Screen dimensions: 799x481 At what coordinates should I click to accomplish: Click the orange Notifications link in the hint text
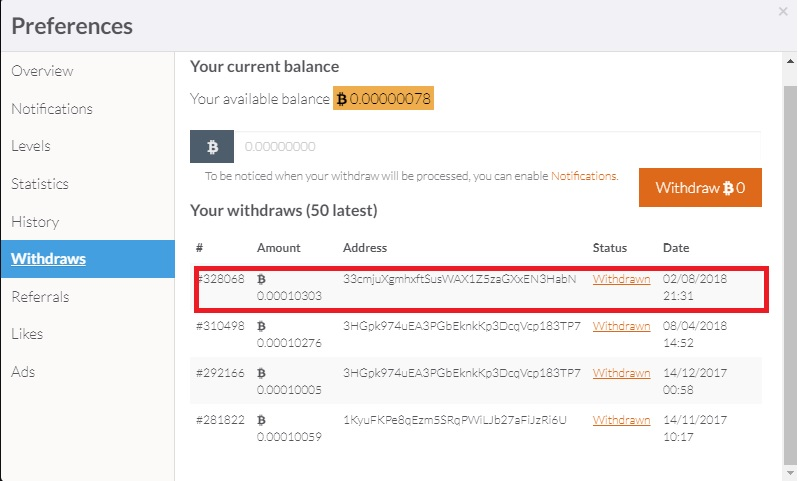584,176
